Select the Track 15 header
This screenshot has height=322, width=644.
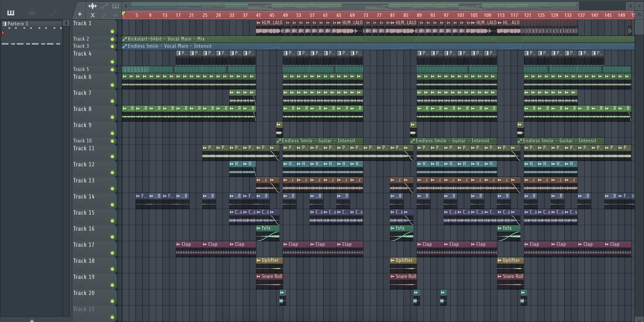click(95, 217)
